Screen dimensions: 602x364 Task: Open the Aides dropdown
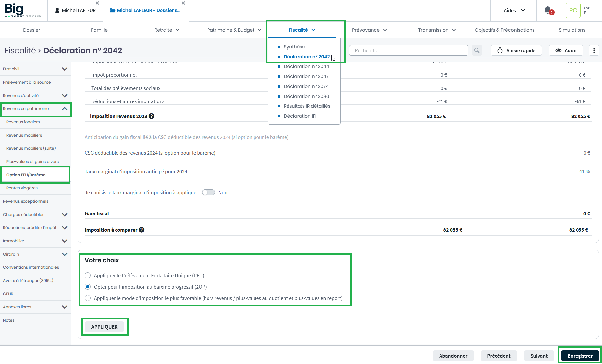(x=514, y=10)
